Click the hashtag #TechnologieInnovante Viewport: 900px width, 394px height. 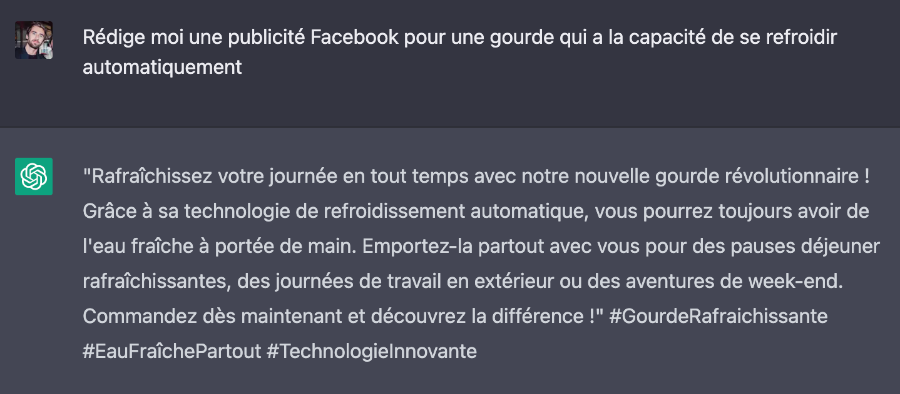[x=372, y=351]
